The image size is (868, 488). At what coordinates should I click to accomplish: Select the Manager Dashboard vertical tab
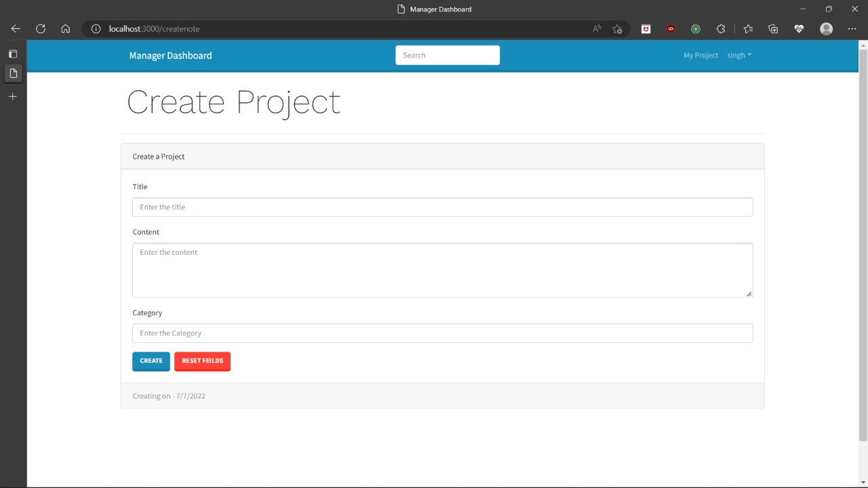pyautogui.click(x=13, y=73)
